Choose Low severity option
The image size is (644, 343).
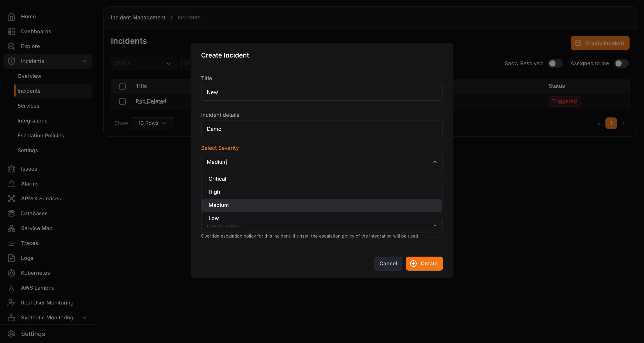(x=322, y=218)
